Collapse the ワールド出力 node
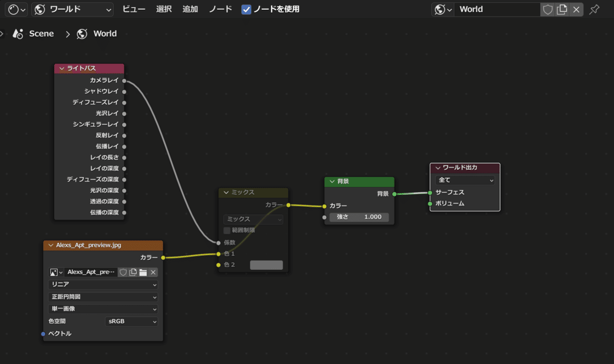 [438, 168]
